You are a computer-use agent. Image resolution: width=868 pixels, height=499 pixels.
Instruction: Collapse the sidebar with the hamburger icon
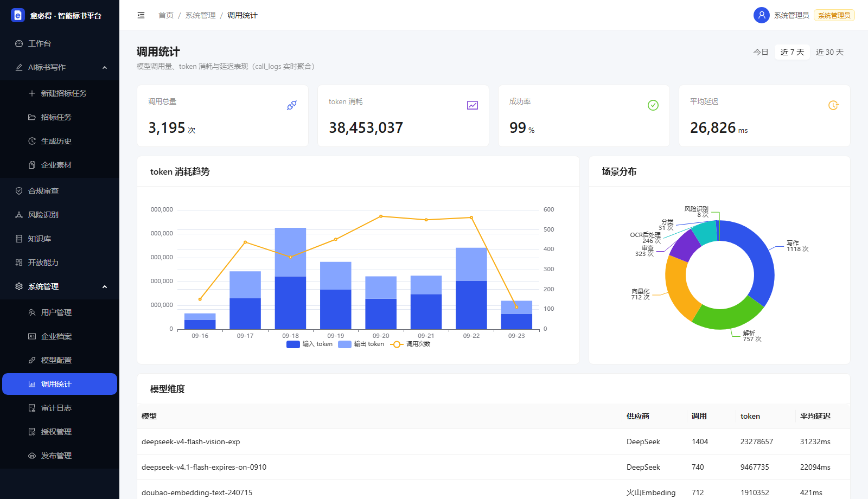pyautogui.click(x=141, y=15)
